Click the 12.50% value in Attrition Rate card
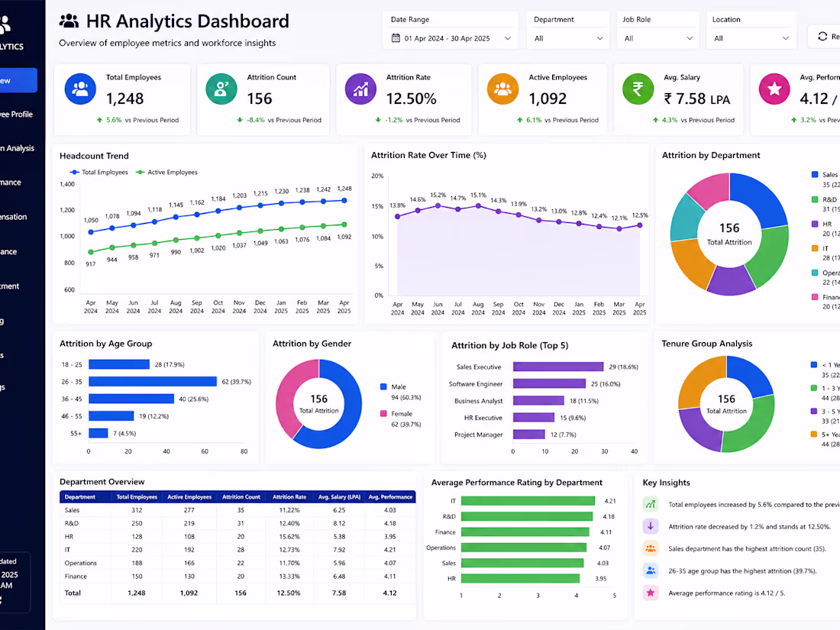 [x=412, y=99]
